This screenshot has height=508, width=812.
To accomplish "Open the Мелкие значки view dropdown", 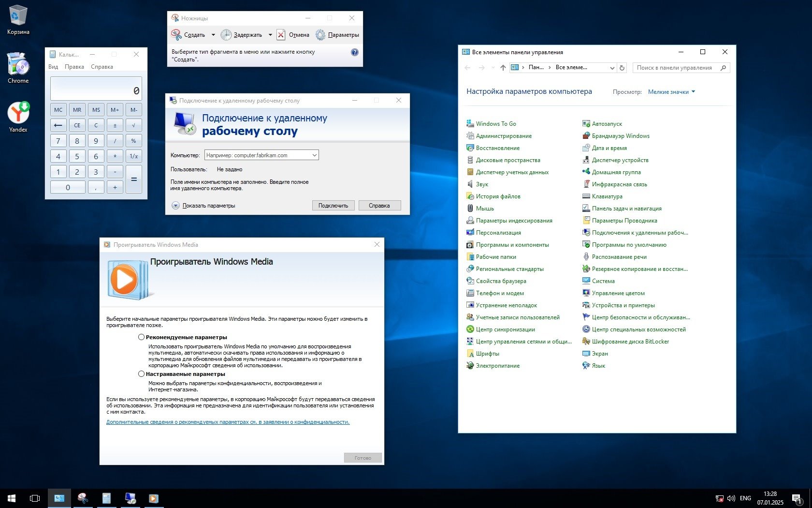I will 671,92.
